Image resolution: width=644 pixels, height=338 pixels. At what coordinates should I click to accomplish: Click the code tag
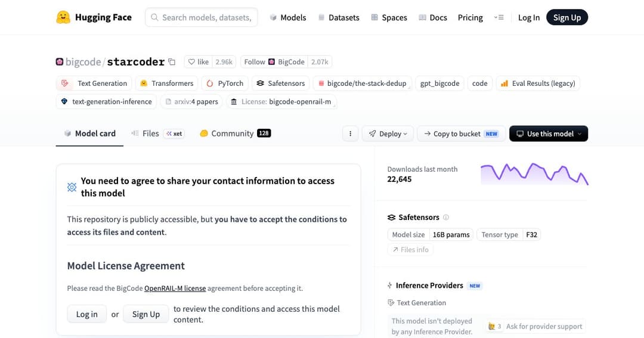[x=479, y=83]
